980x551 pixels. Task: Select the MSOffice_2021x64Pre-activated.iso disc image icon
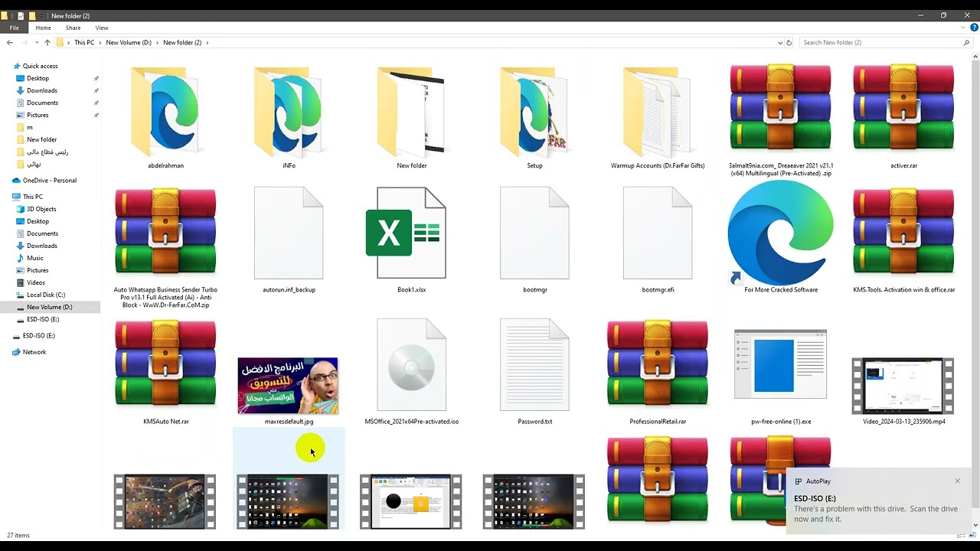(412, 365)
